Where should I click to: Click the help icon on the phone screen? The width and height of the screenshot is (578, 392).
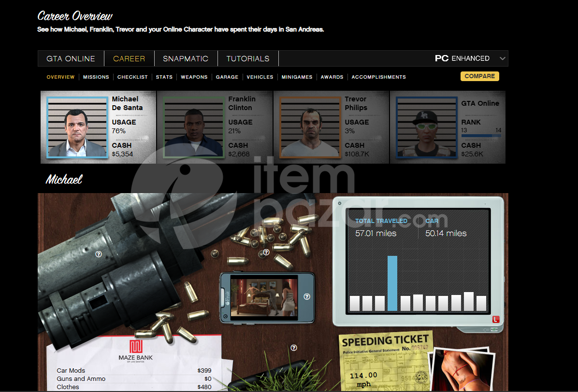tap(307, 297)
